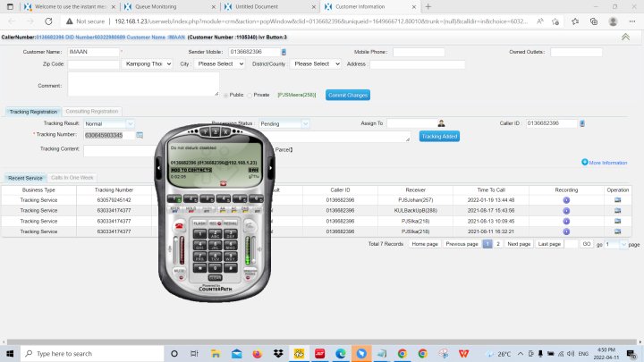The image size is (644, 362).
Task: Click the Caller ID phone icon
Action: [x=582, y=123]
